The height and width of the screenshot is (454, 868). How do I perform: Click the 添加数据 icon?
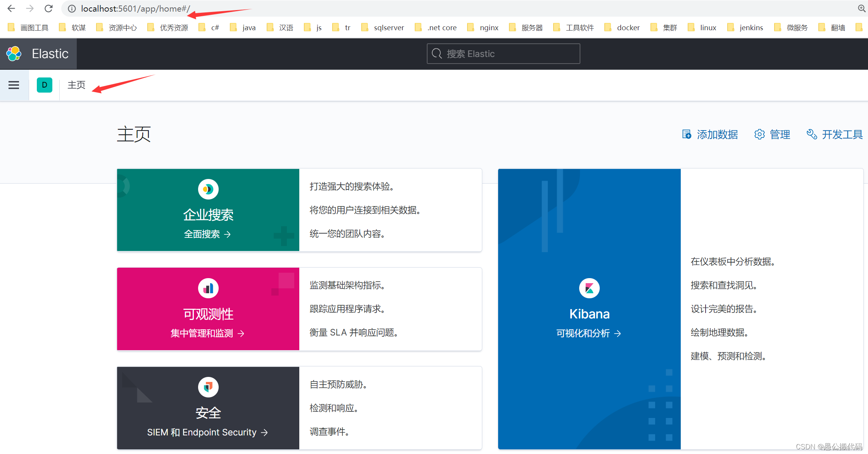click(687, 134)
